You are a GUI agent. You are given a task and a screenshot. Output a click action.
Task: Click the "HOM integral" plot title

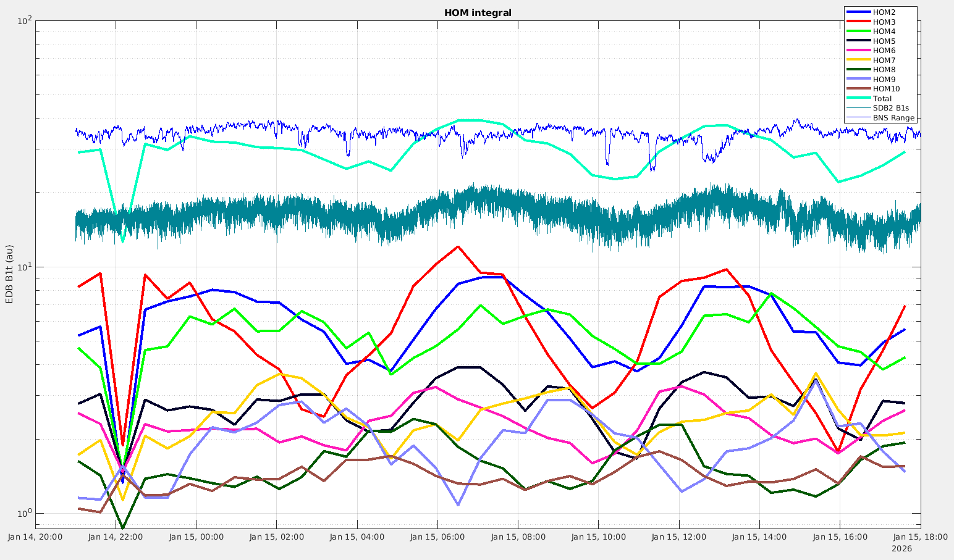pos(478,13)
